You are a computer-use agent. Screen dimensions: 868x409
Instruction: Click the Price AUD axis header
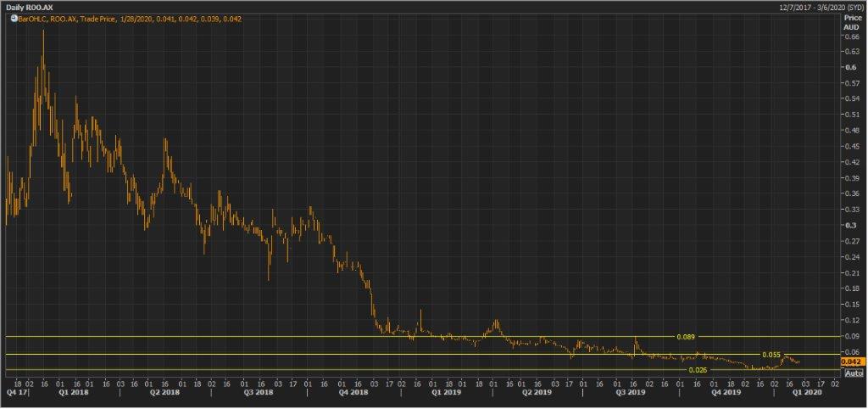852,22
